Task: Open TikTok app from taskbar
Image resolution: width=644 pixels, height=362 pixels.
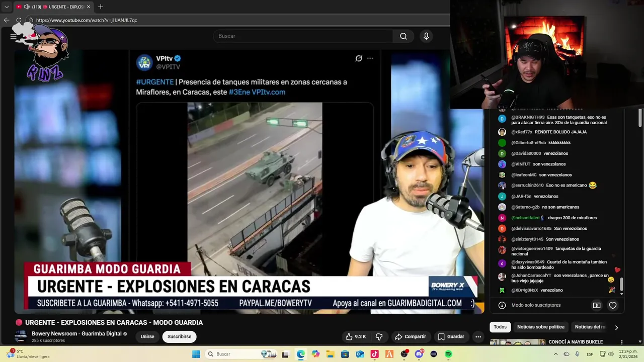Action: click(x=374, y=354)
